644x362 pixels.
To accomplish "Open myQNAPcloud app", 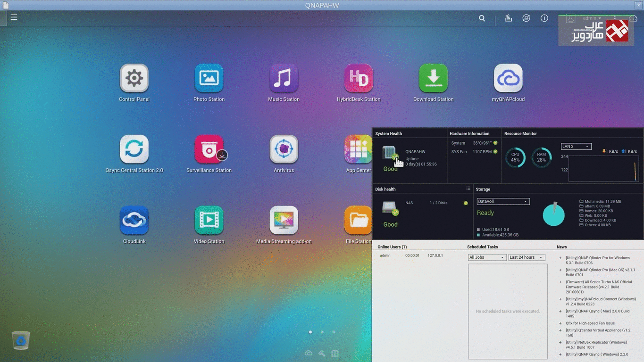I will point(508,78).
